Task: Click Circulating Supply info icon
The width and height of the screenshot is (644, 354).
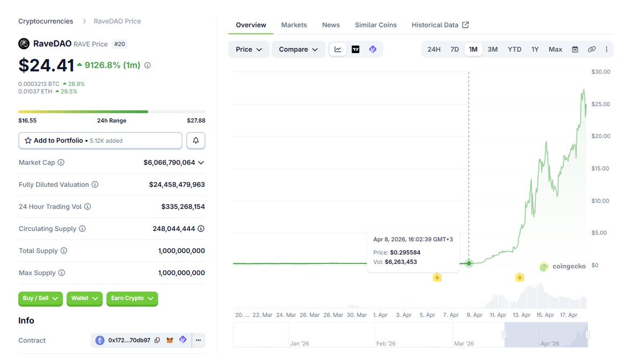Action: (83, 229)
